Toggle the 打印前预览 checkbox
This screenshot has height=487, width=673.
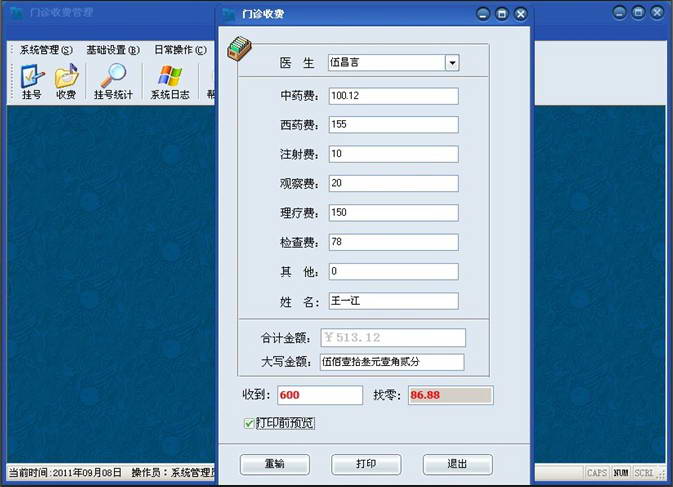tap(249, 423)
